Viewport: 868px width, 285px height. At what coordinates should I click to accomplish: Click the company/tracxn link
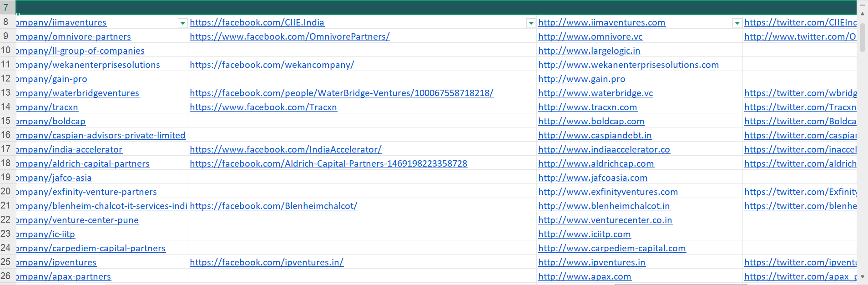(x=47, y=107)
